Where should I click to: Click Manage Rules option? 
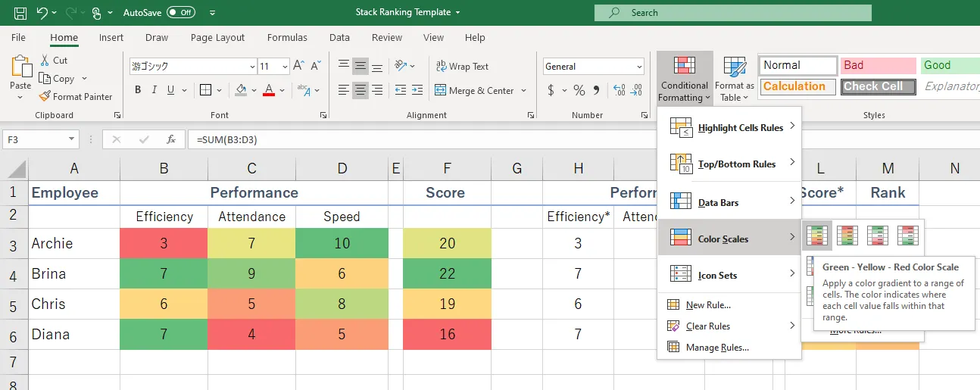coord(716,348)
